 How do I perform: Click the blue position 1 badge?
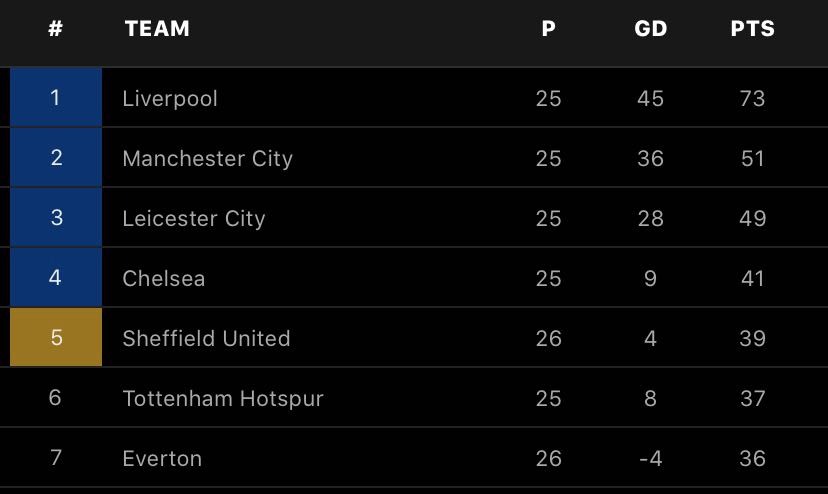tap(56, 98)
